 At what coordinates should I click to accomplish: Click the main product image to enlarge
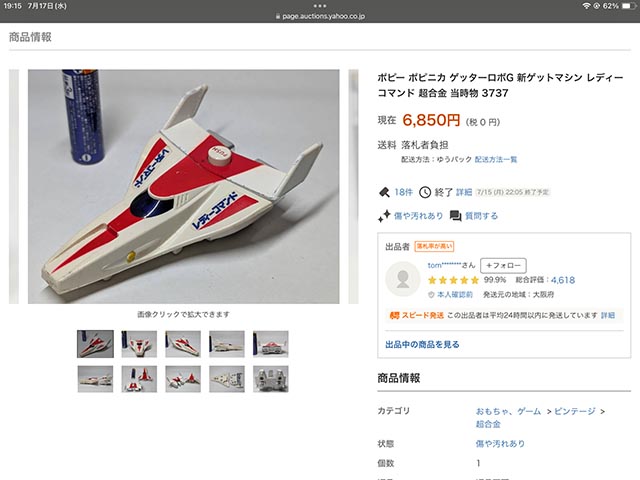click(183, 187)
